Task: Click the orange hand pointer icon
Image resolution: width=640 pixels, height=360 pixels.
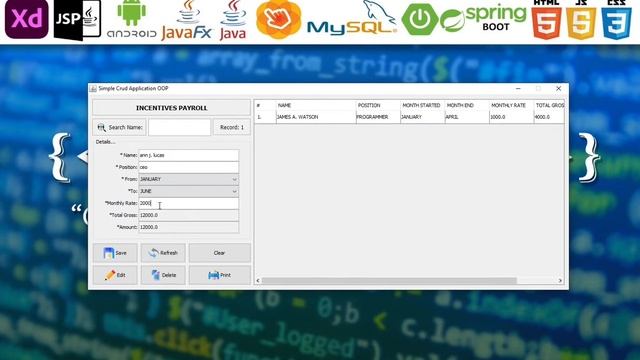Action: [x=279, y=19]
